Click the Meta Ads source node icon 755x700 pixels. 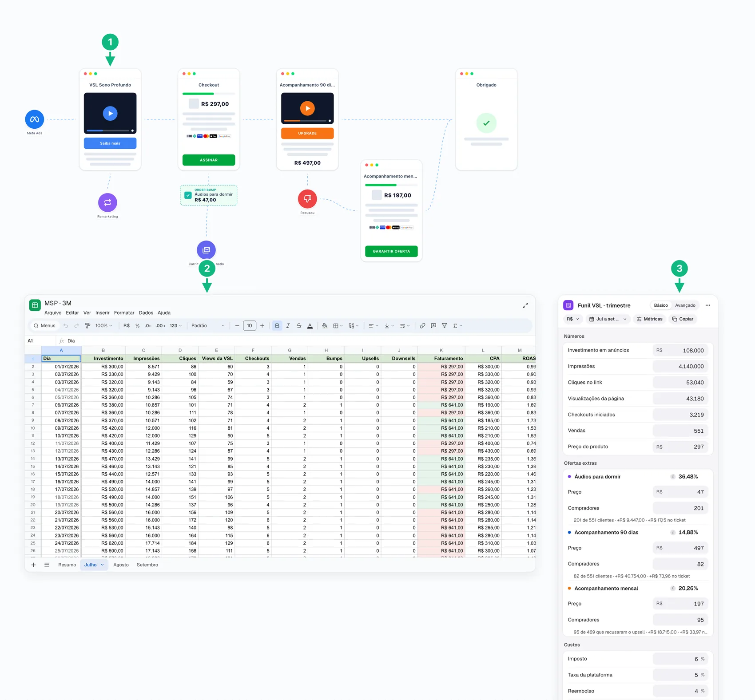(35, 119)
